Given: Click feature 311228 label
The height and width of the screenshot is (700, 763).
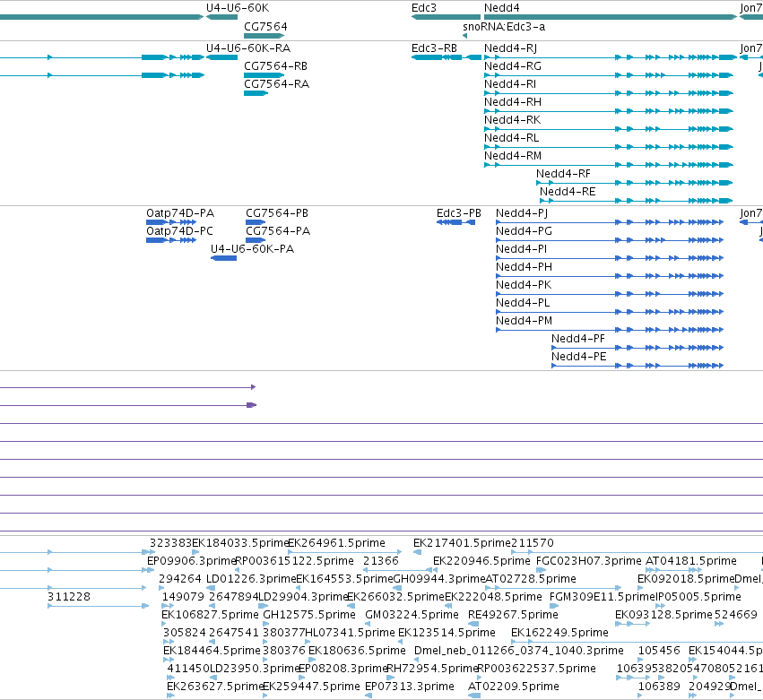Looking at the screenshot, I should coord(69,597).
